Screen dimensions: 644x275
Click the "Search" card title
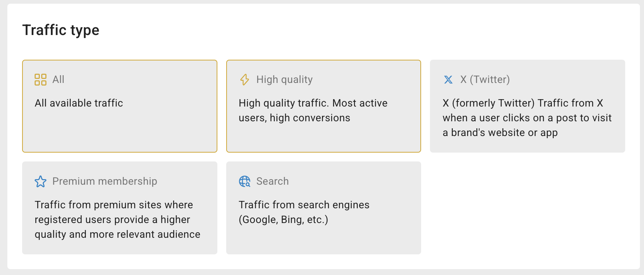(x=273, y=181)
